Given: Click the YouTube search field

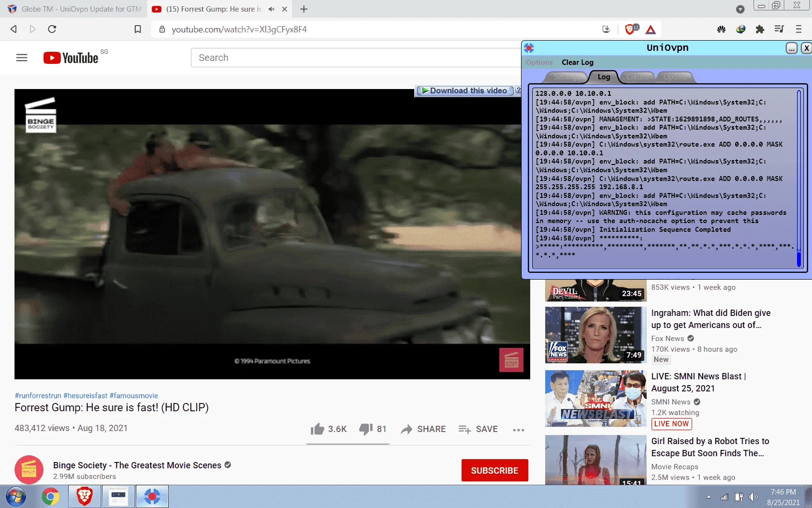Looking at the screenshot, I should (355, 58).
